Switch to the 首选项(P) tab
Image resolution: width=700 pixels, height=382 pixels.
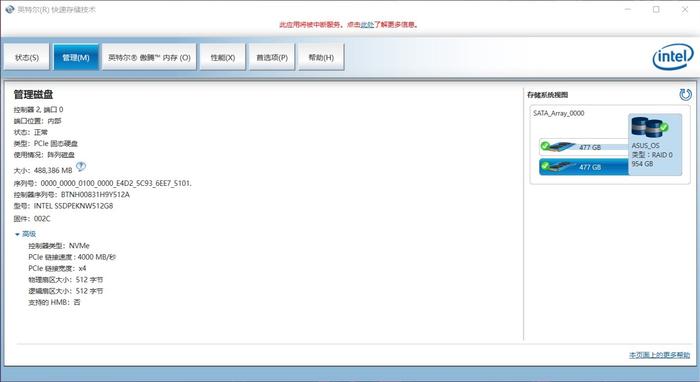click(x=272, y=57)
